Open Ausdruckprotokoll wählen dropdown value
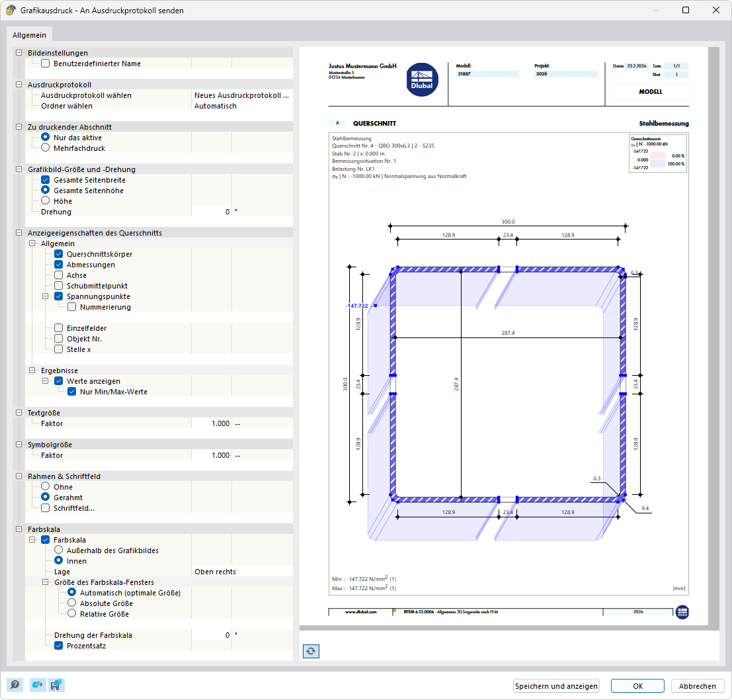Image resolution: width=732 pixels, height=700 pixels. pyautogui.click(x=242, y=95)
